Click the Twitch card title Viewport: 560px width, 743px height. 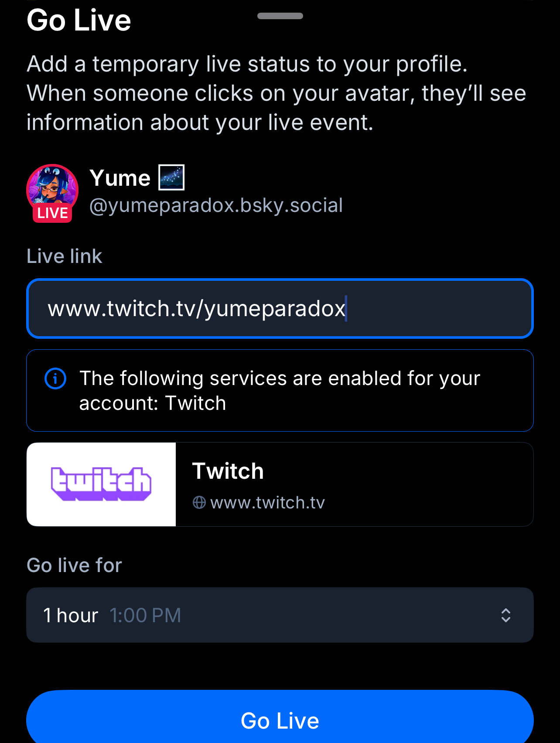click(x=228, y=471)
